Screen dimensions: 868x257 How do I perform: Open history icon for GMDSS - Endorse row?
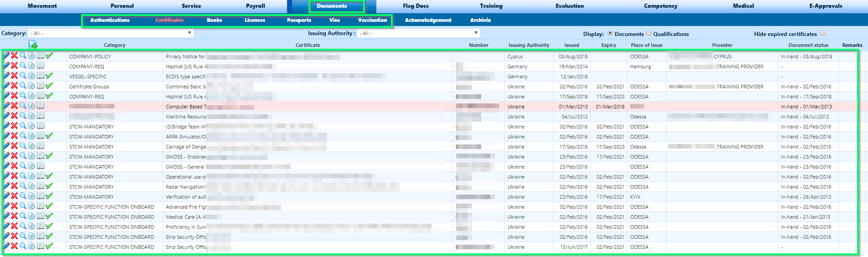coord(31,156)
